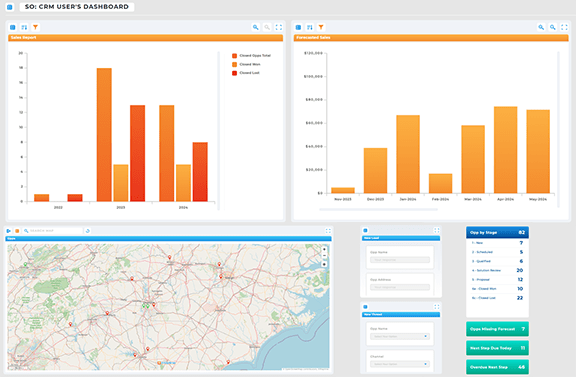Screen dimensions: 576x377
Task: Click the green map pin at top-left of map
Action: tap(25, 264)
